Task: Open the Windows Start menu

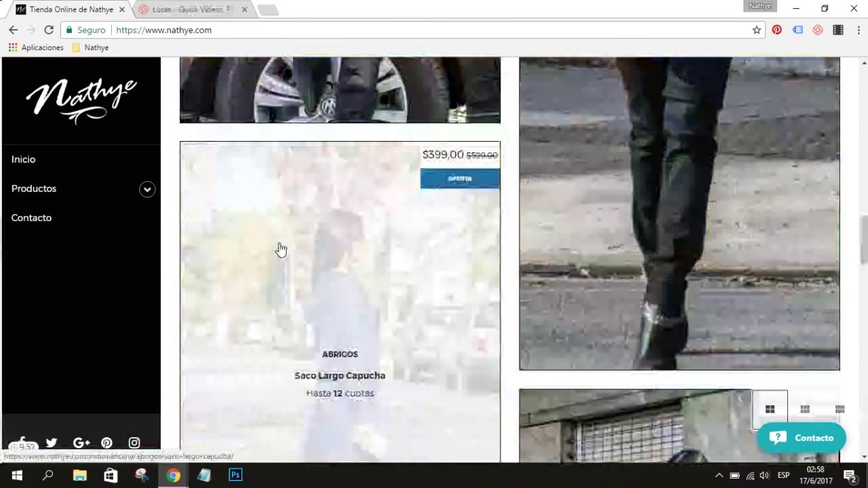Action: tap(16, 475)
